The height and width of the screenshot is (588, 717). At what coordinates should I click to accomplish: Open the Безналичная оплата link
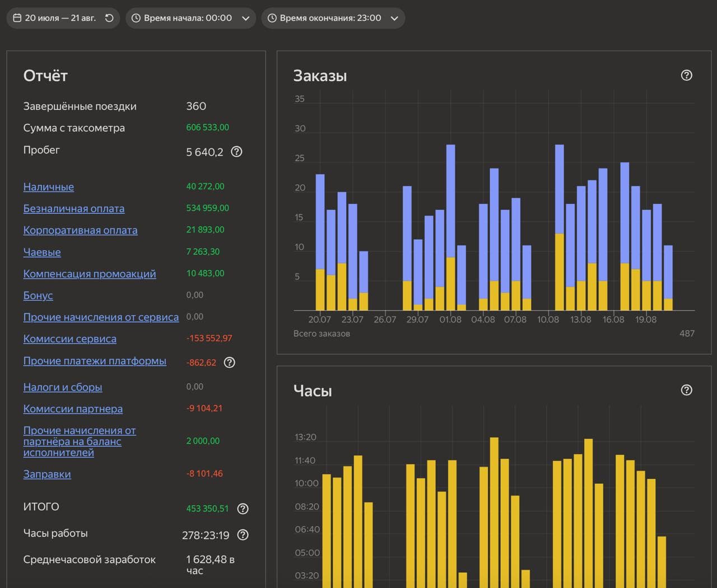(74, 209)
